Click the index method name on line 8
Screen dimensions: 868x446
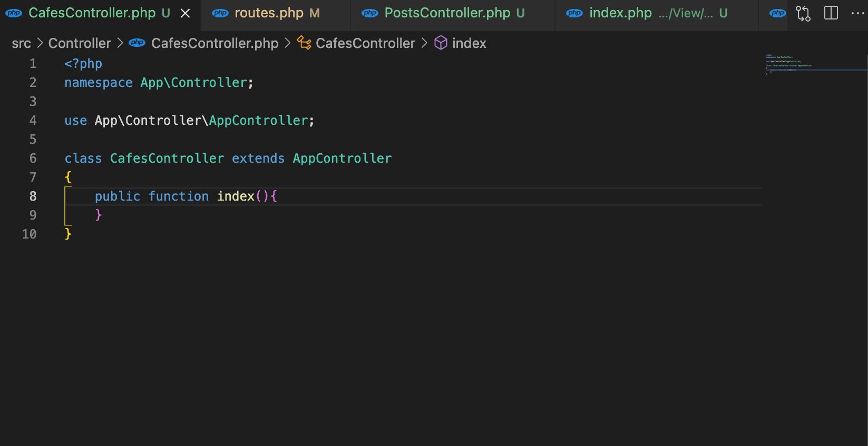pyautogui.click(x=236, y=196)
